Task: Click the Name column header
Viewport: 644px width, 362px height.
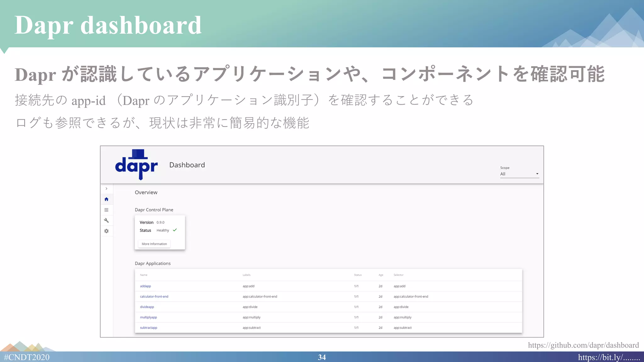Action: pos(144,275)
